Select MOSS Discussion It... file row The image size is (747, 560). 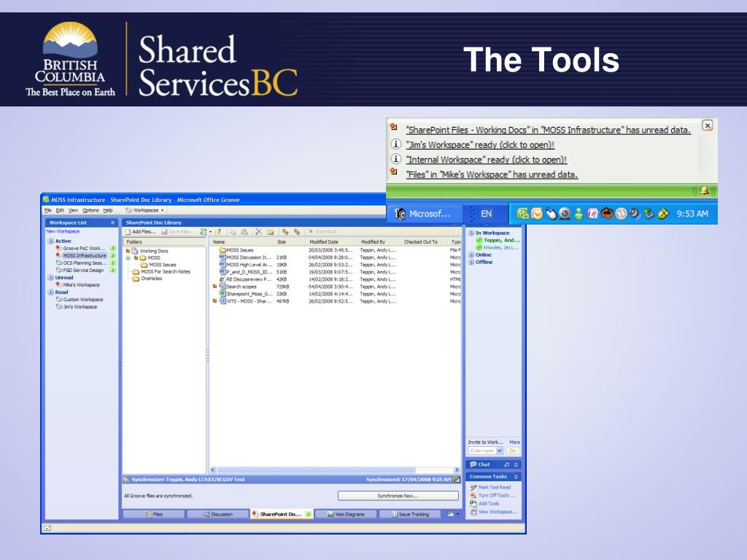pos(336,257)
